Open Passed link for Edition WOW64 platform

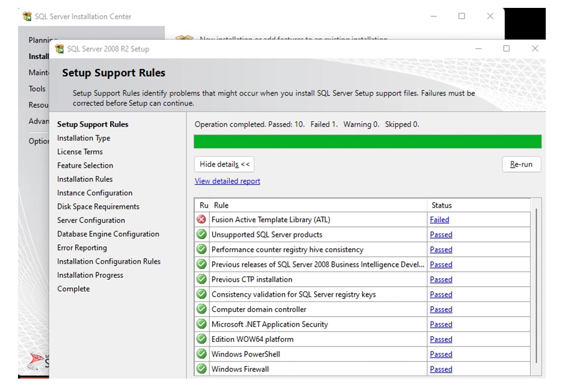tap(441, 339)
